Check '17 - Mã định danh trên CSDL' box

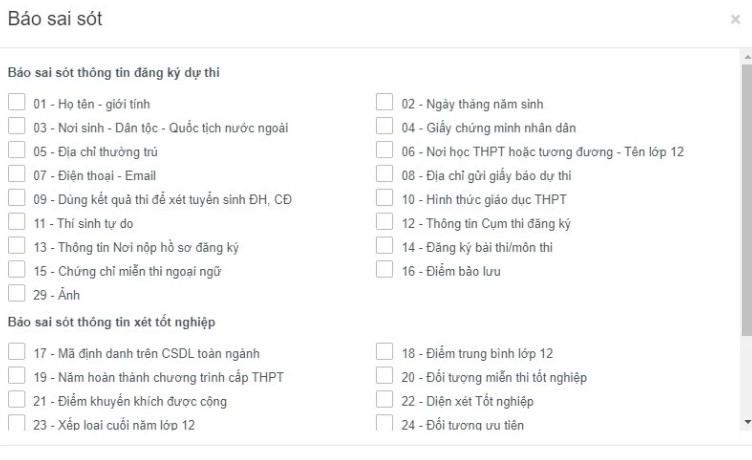click(16, 351)
